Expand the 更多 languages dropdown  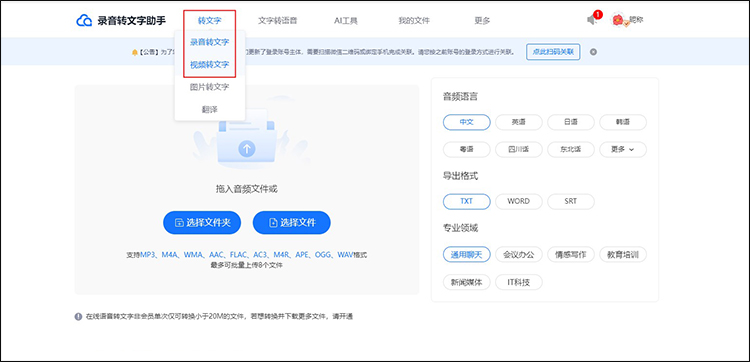623,149
